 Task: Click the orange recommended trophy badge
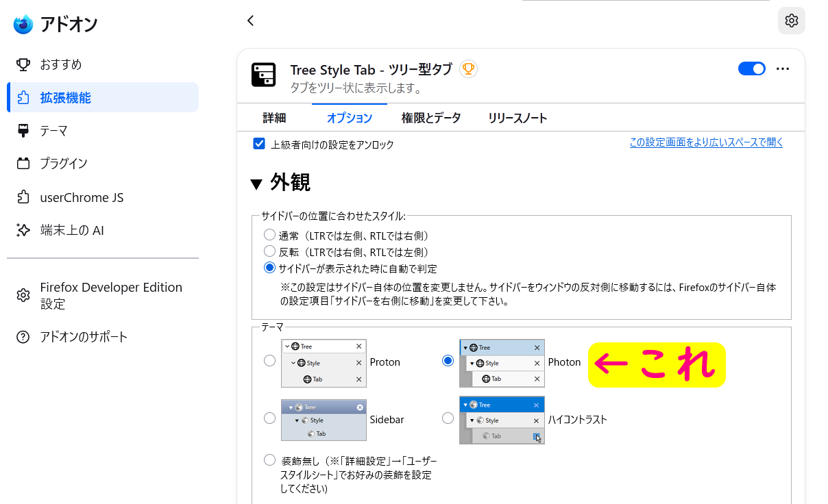coord(468,68)
